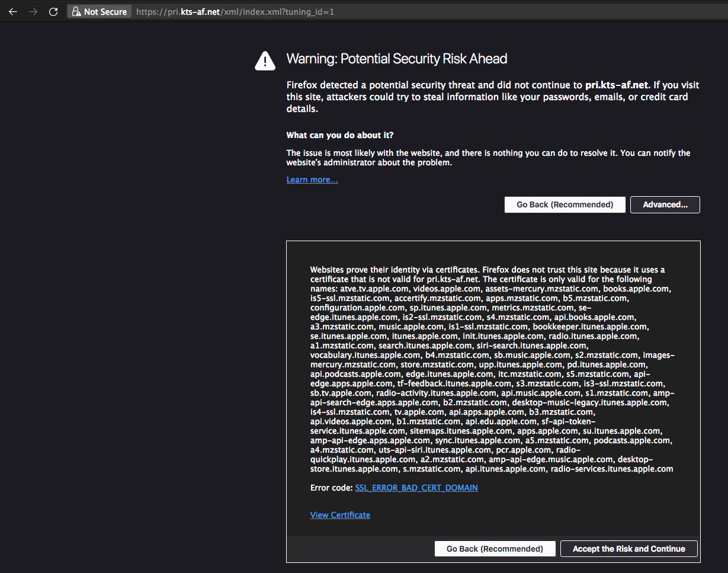Click the Error code label text
This screenshot has width=728, height=573.
pos(331,488)
